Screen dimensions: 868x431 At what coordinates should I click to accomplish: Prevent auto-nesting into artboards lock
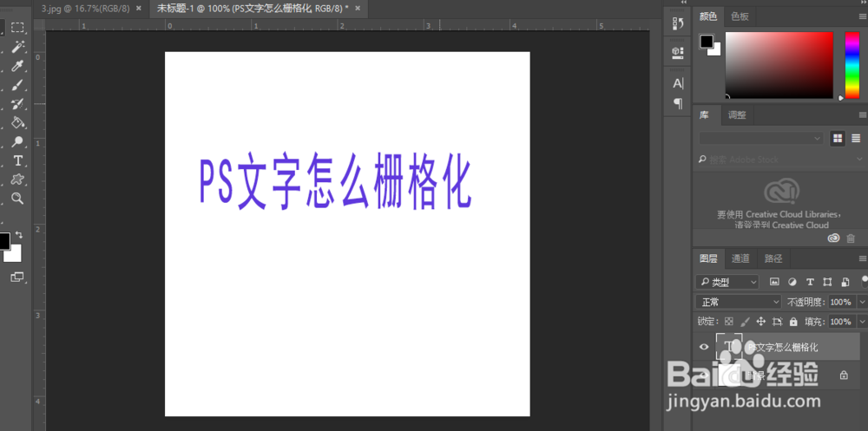click(777, 321)
